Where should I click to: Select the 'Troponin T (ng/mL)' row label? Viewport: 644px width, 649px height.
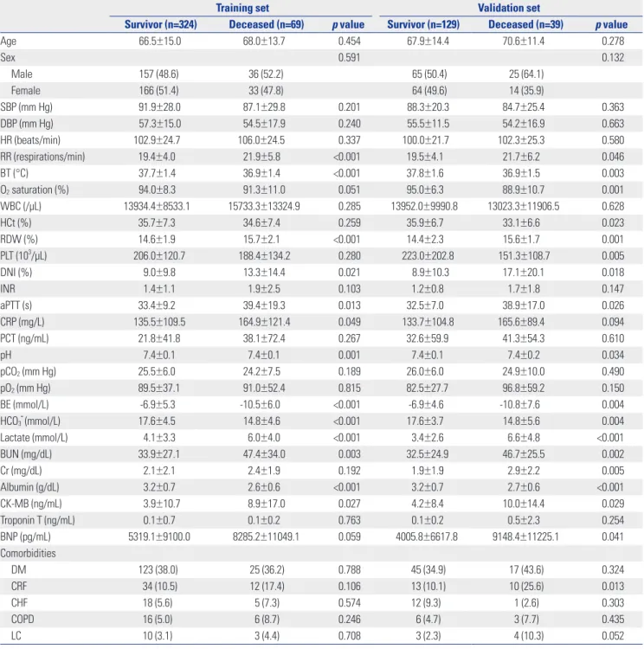click(x=38, y=521)
